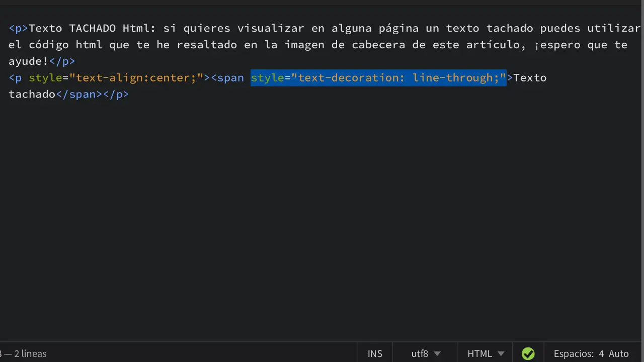Click the style= attribute of the centered paragraph
644x362 pixels.
(45, 77)
